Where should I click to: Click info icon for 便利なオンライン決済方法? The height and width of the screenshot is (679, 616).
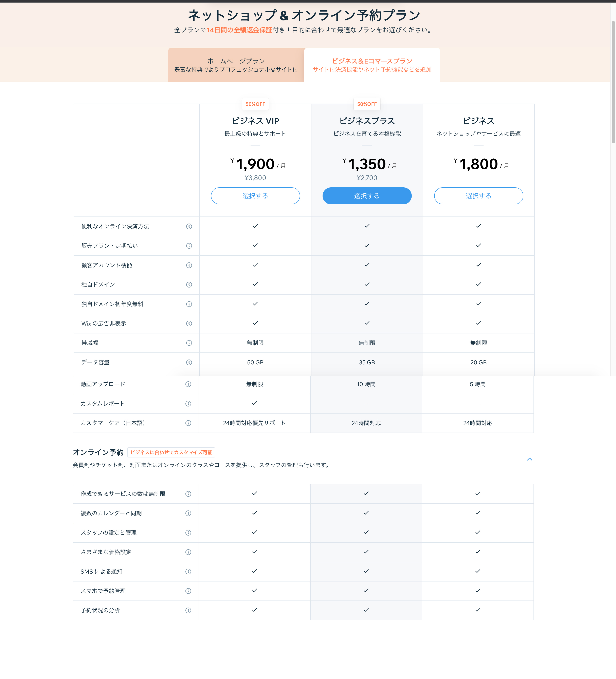tap(189, 226)
